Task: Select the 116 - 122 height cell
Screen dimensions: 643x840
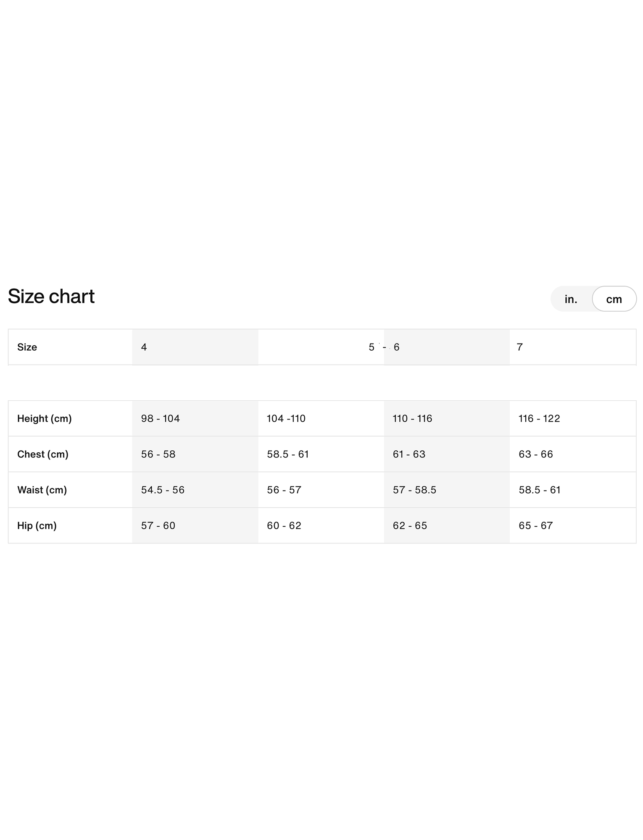Action: point(539,418)
